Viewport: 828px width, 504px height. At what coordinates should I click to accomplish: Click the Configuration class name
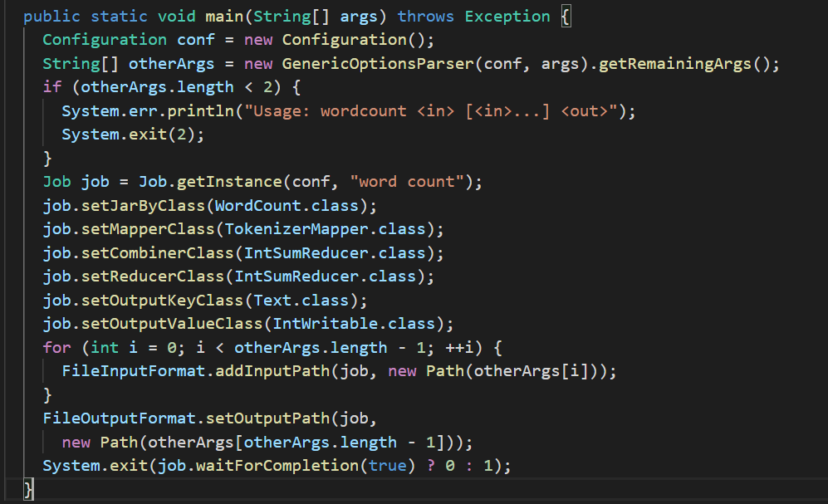pos(104,39)
